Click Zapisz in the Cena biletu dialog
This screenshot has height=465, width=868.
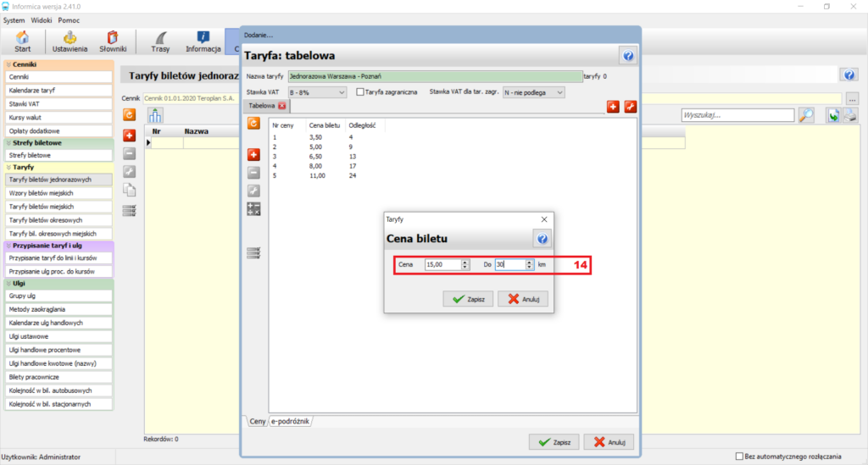pyautogui.click(x=468, y=299)
